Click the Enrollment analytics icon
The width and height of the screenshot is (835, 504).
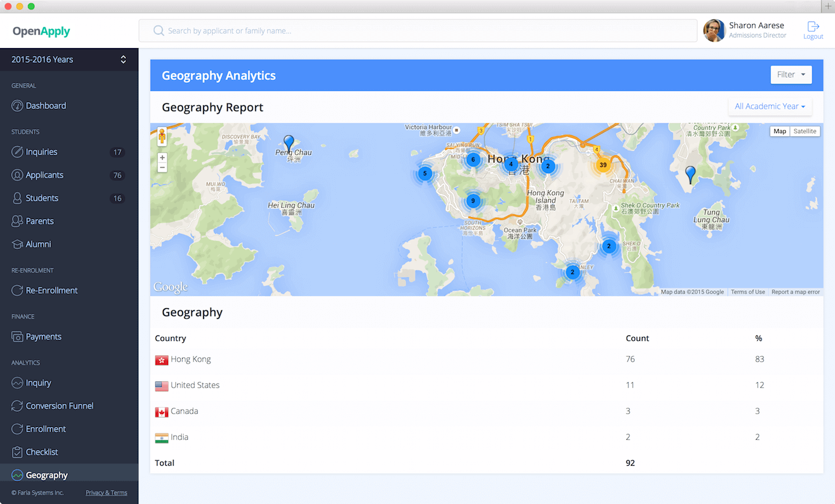pyautogui.click(x=17, y=429)
